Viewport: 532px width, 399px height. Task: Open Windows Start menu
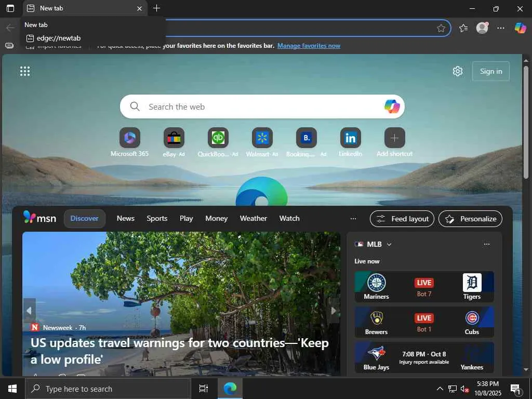tap(12, 389)
